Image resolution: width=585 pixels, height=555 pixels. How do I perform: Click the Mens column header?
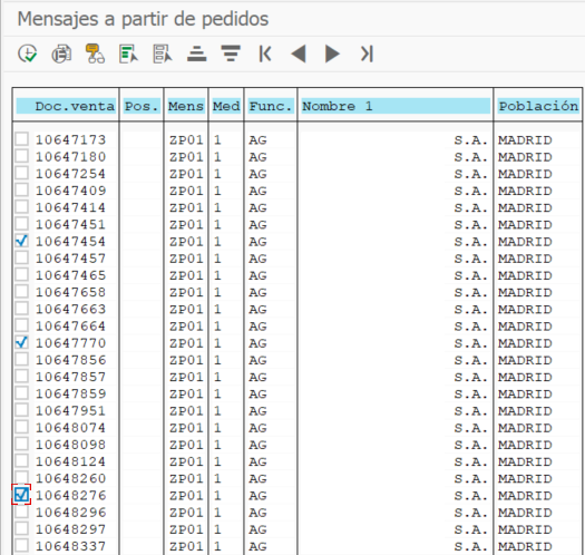186,106
